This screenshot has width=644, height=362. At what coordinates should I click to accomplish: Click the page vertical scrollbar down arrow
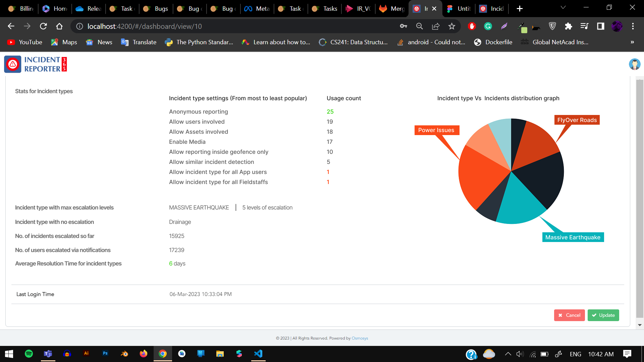(x=640, y=325)
